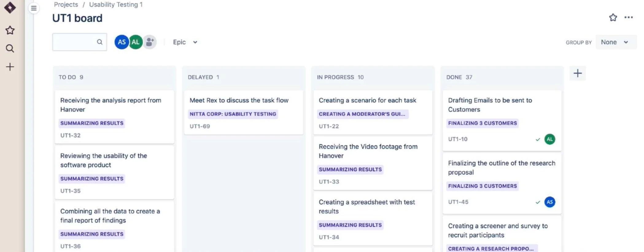Click the AL assignee avatar on UT1-10

[549, 139]
